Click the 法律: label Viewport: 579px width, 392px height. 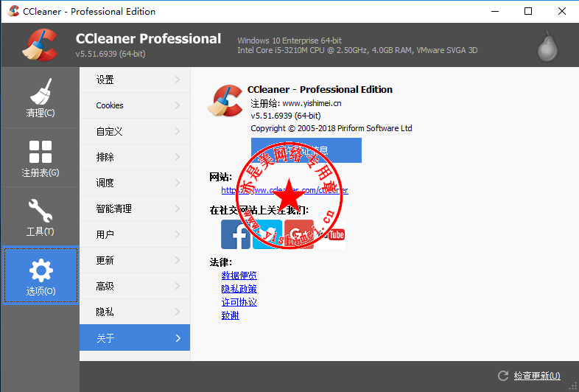(220, 262)
